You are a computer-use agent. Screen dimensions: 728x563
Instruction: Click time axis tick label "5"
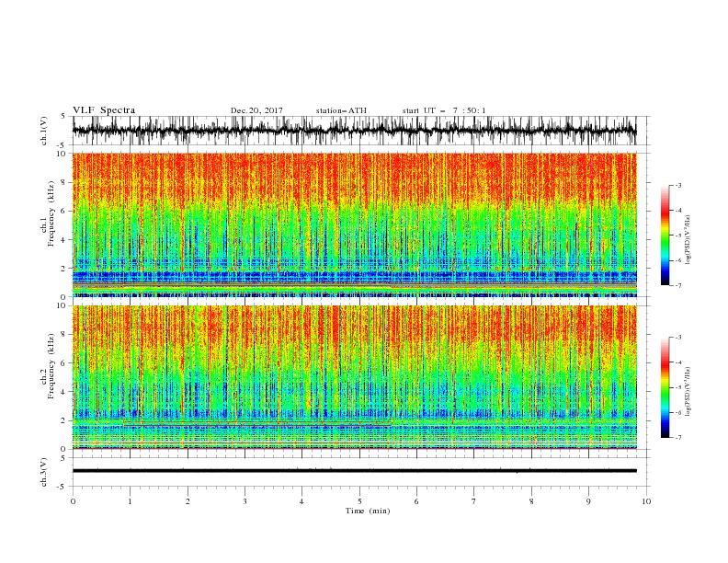tap(359, 501)
